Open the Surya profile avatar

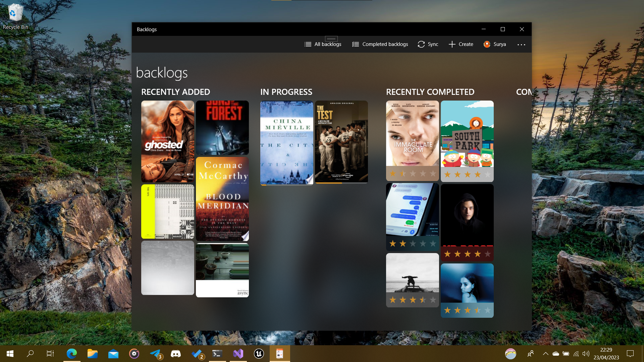coord(487,44)
